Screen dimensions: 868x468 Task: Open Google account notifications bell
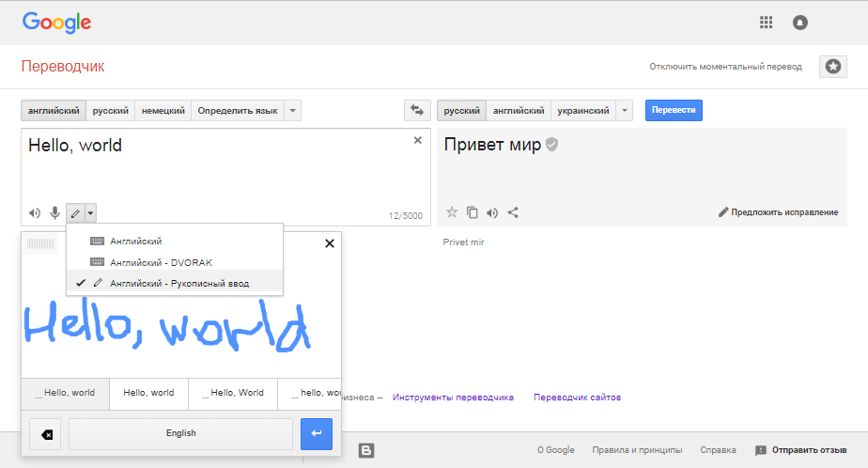coord(800,23)
